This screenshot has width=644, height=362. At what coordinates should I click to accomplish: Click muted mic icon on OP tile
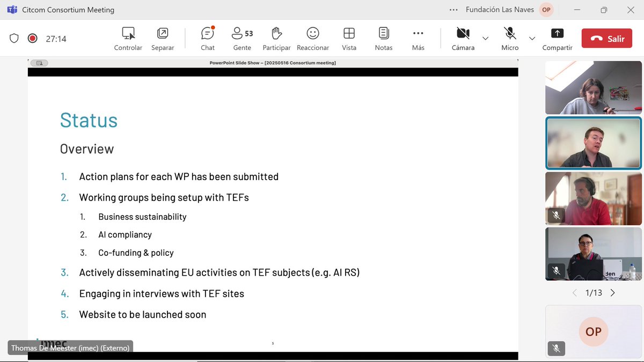coord(557,349)
